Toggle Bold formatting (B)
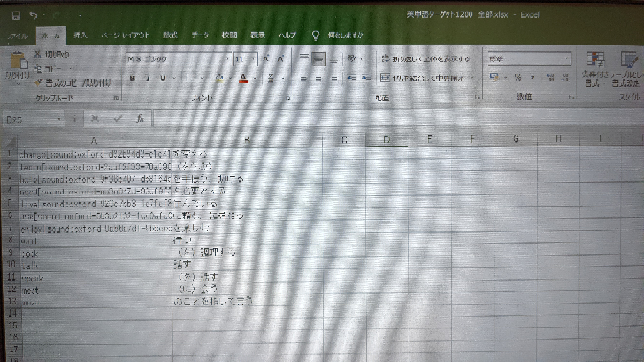 click(x=132, y=78)
